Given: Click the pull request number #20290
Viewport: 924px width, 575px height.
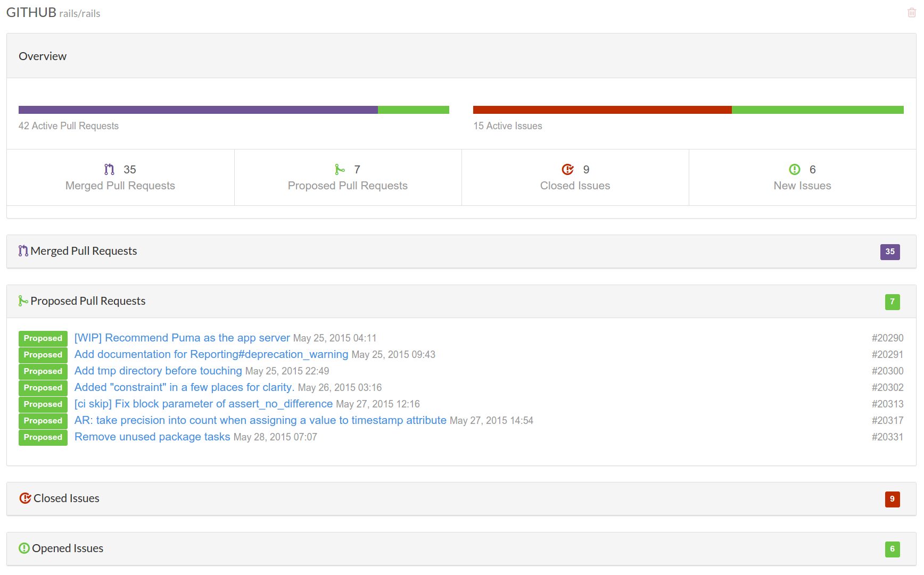Looking at the screenshot, I should point(887,338).
